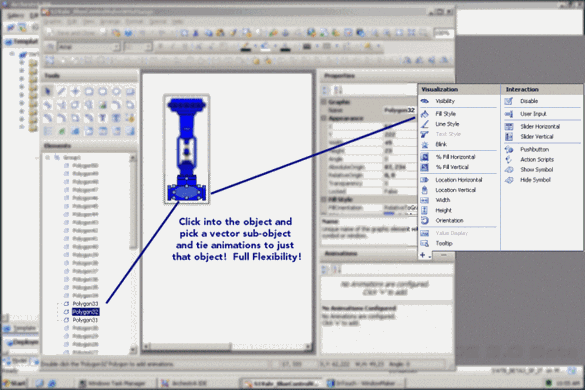Screen dimensions: 585x390
Task: Choose Action Scripts from the Interaction list
Action: click(537, 159)
